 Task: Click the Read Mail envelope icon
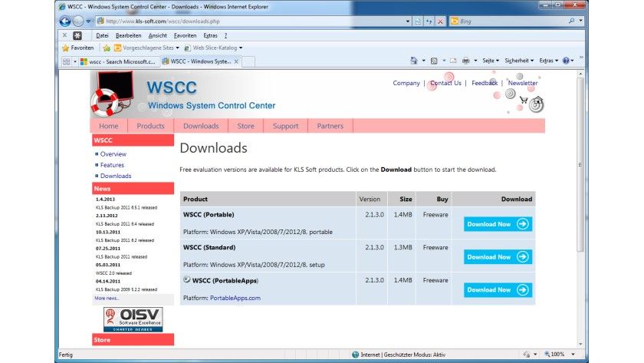[x=453, y=61]
